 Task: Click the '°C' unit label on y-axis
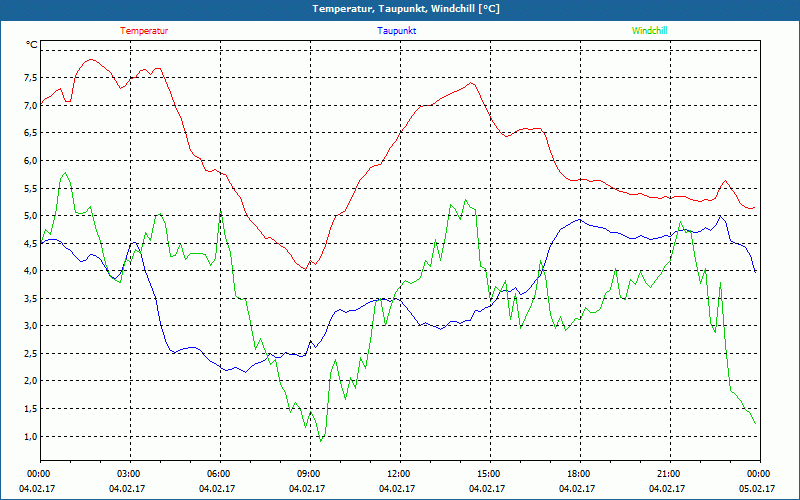[32, 45]
